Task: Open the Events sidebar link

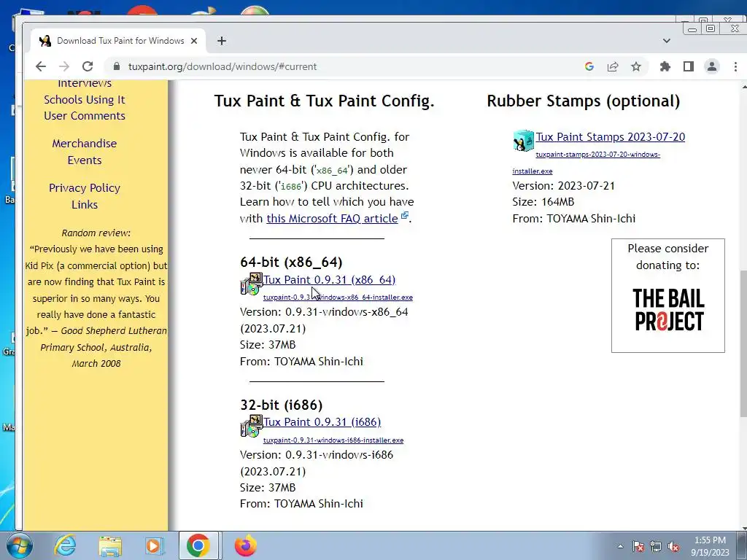Action: tap(85, 160)
